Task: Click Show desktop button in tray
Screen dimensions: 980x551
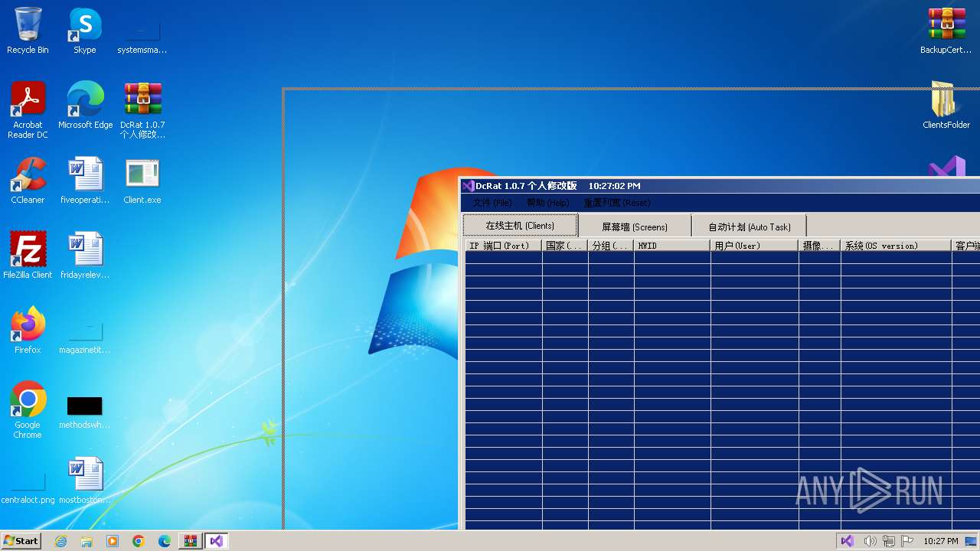Action: point(972,541)
